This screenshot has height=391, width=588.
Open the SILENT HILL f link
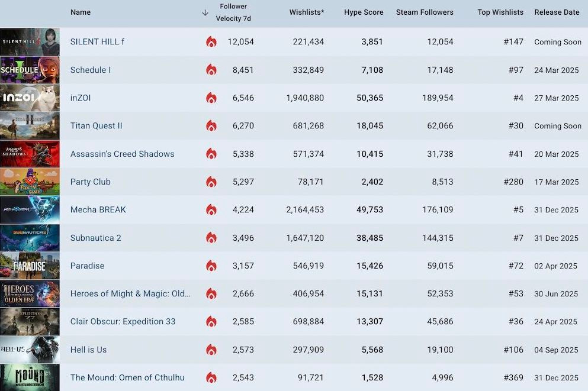tap(98, 41)
